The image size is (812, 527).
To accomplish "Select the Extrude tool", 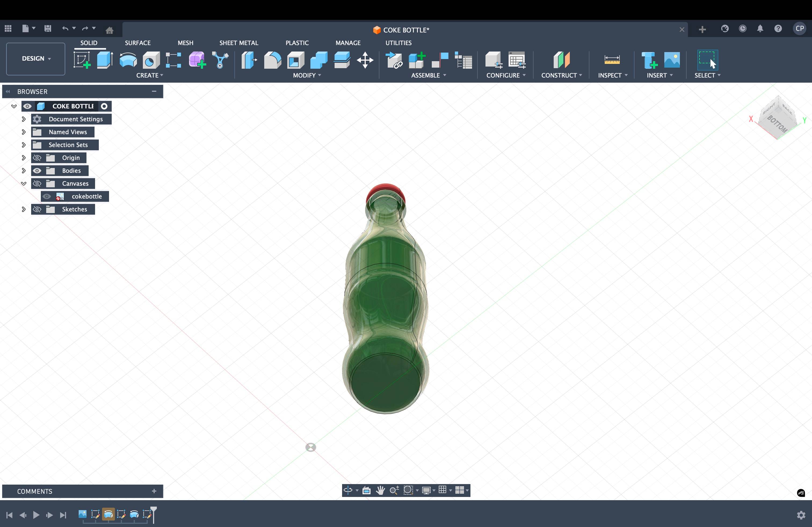I will pos(105,60).
